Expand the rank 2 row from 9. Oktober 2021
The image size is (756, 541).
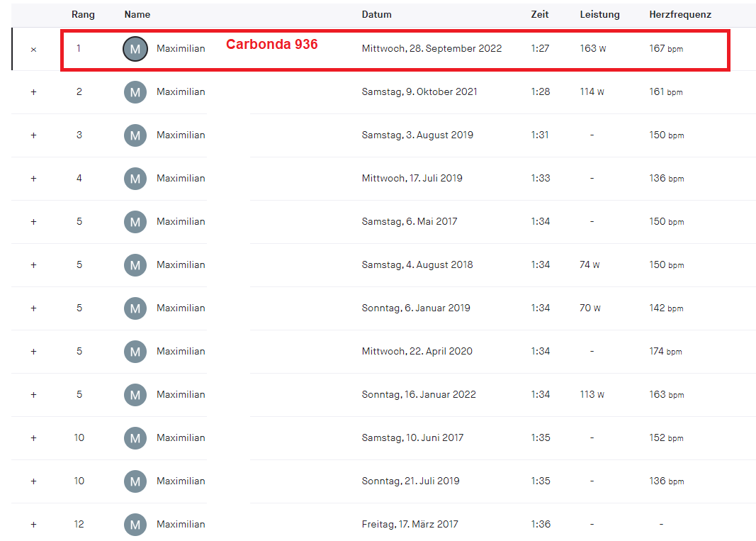click(33, 92)
